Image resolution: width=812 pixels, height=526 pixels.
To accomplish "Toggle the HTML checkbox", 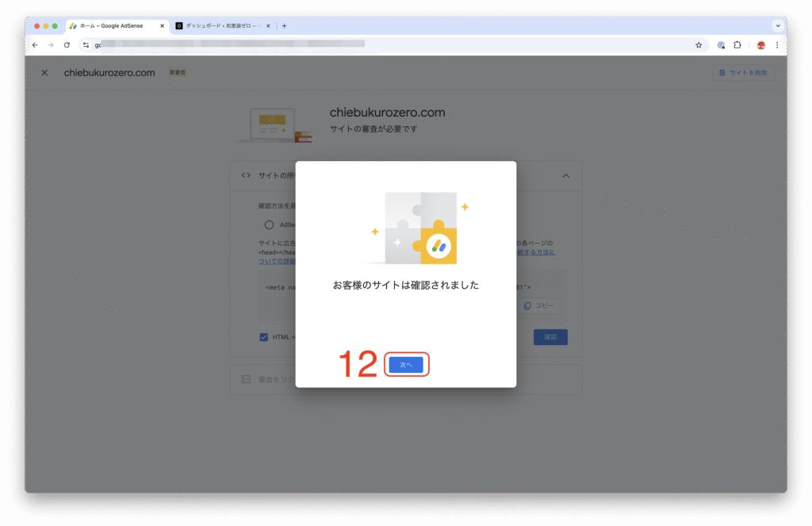I will tap(263, 337).
